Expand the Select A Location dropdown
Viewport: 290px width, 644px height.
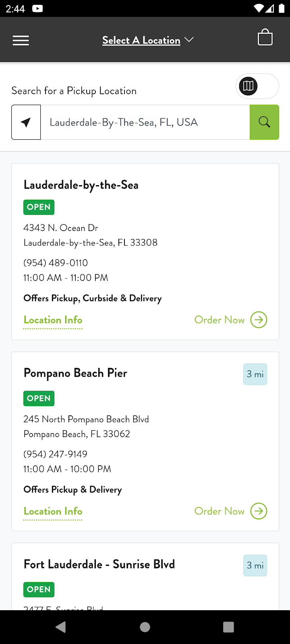[147, 40]
